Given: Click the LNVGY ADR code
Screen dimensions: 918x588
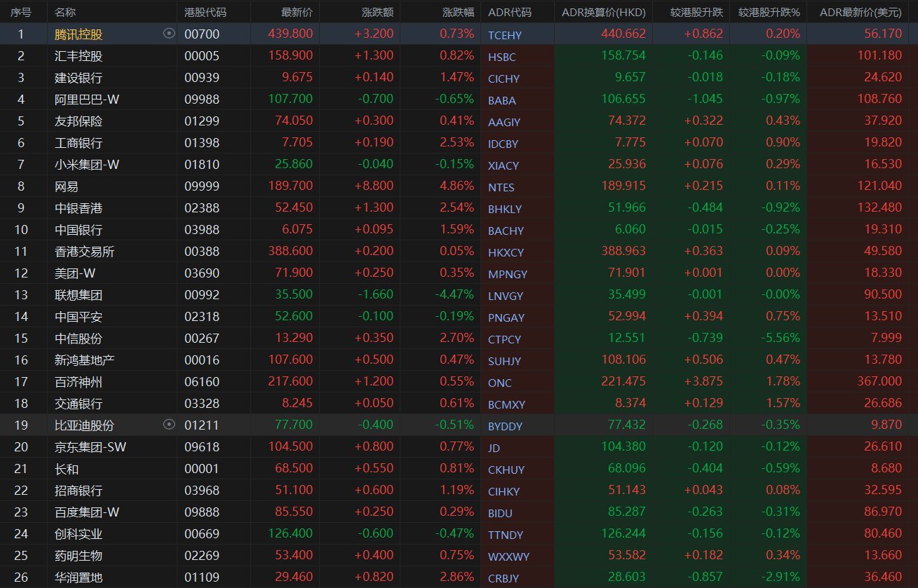Looking at the screenshot, I should point(506,296).
